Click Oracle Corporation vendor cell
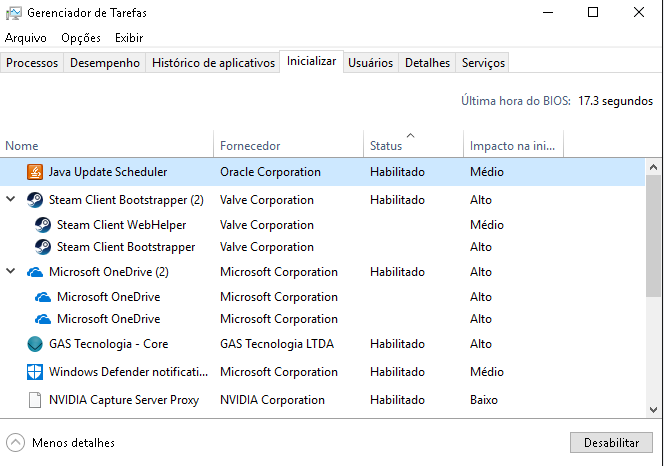 click(x=270, y=172)
